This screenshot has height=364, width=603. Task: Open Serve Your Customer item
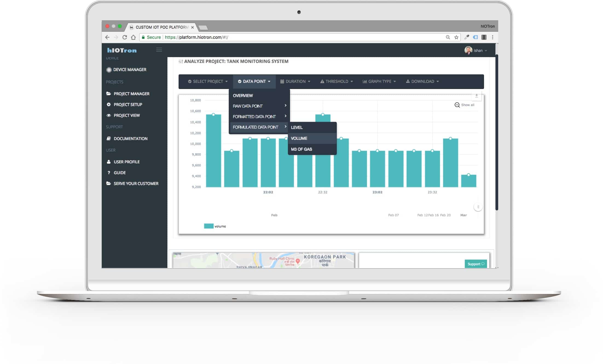(132, 184)
